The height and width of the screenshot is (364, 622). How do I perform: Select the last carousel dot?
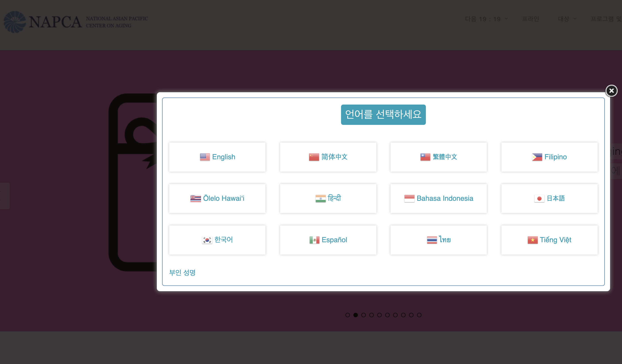419,315
